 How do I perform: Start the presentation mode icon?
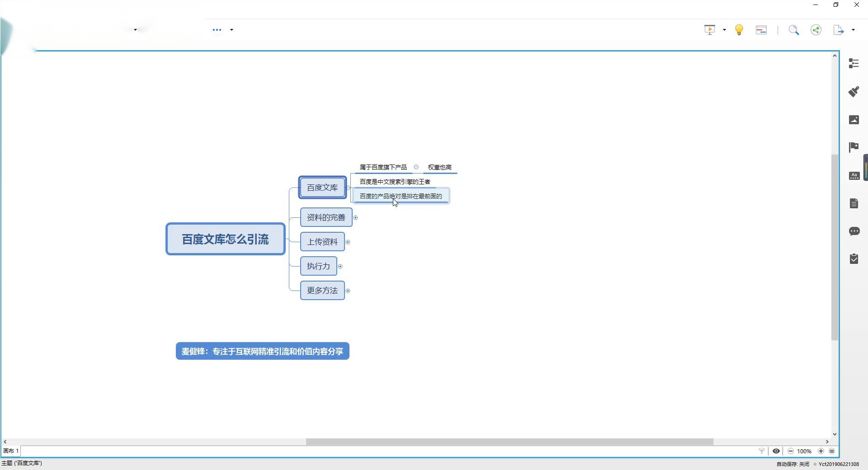(x=710, y=30)
